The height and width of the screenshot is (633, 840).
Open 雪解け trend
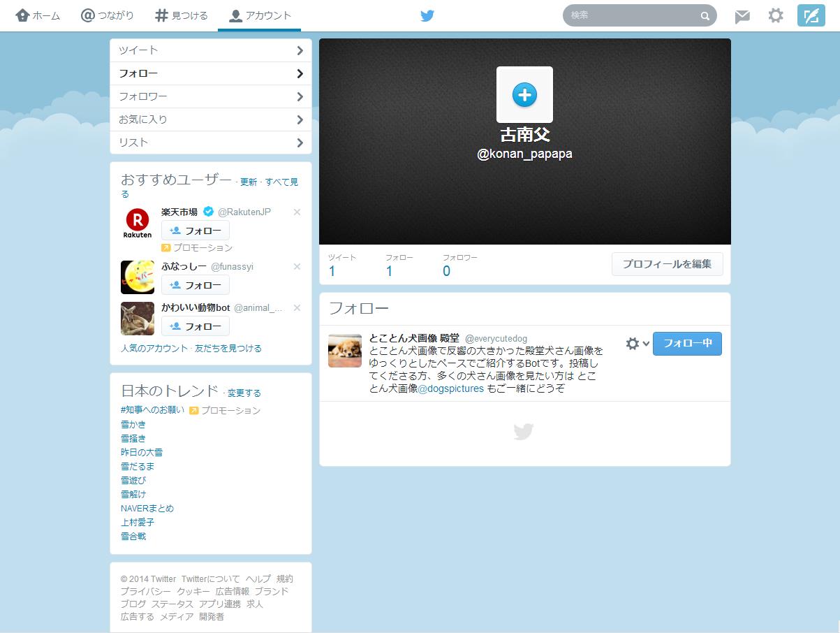pos(133,495)
